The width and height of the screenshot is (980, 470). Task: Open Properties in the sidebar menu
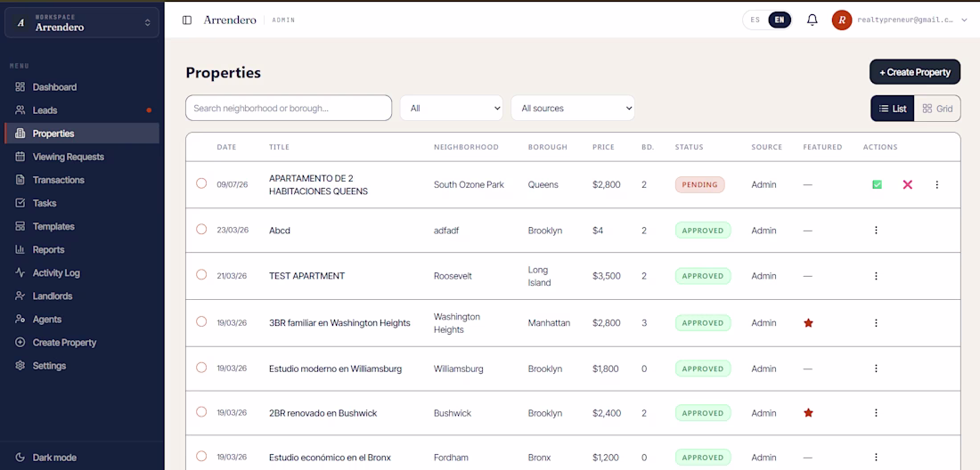tap(82, 134)
